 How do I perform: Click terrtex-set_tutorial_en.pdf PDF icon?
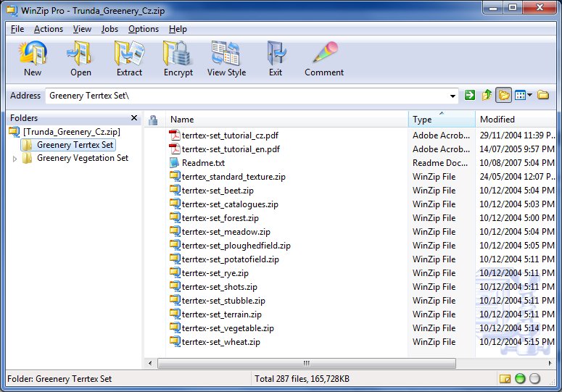coord(175,149)
